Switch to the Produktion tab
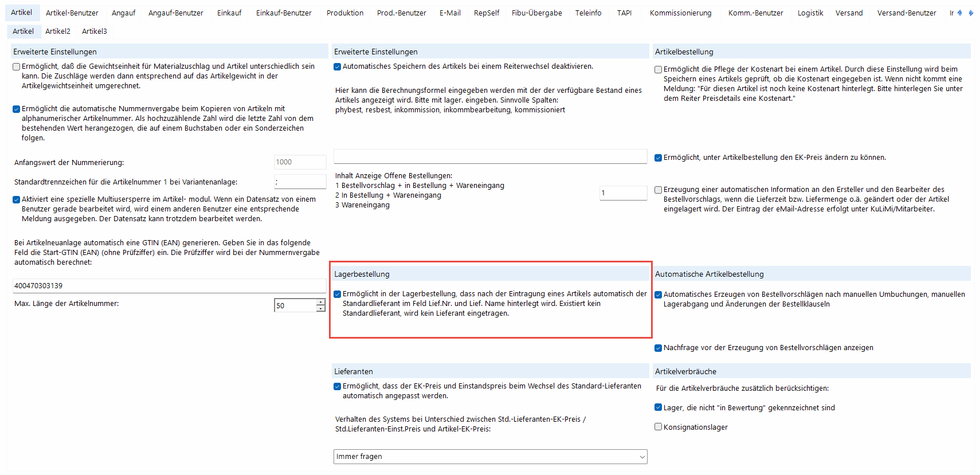 coord(345,13)
